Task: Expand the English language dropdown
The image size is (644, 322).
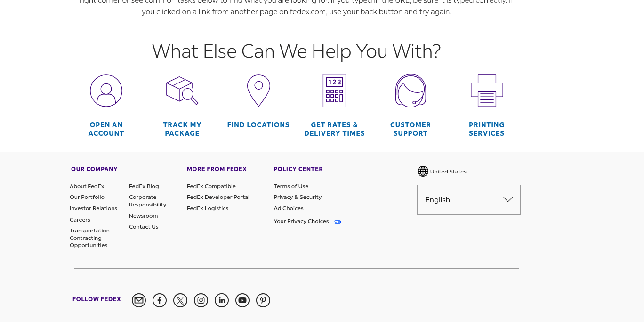Action: click(469, 200)
